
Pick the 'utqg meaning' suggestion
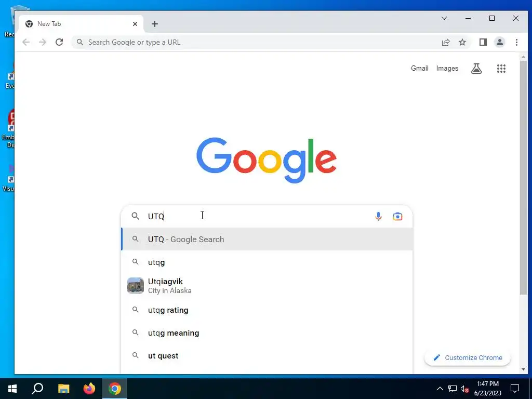pos(267,333)
